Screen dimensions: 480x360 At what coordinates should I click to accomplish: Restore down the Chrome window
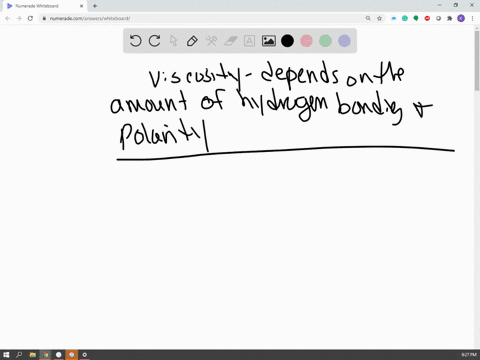click(x=456, y=5)
